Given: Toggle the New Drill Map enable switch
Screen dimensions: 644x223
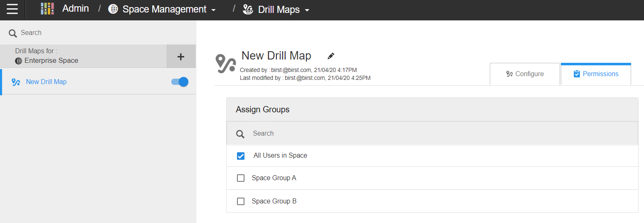Looking at the screenshot, I should tap(180, 82).
